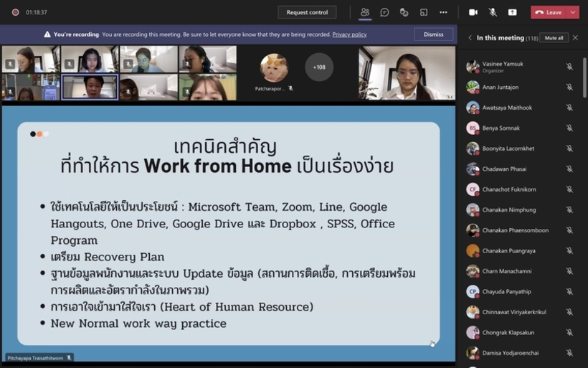This screenshot has width=588, height=368.
Task: Click the share content tray icon
Action: point(512,12)
